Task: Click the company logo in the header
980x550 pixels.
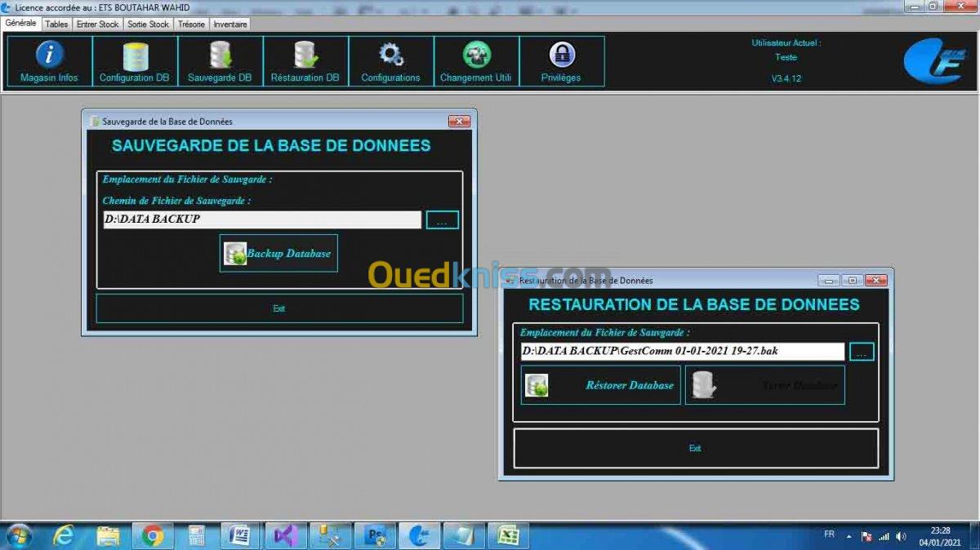Action: [x=935, y=61]
